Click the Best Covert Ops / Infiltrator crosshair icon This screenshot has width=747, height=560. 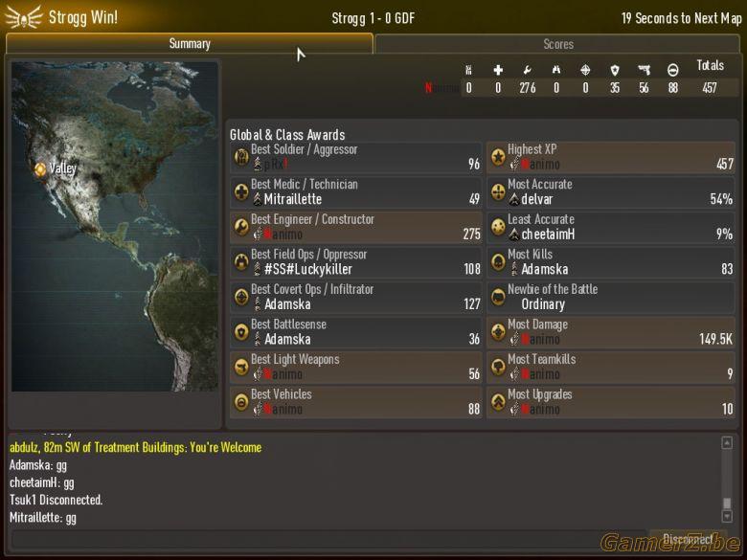tap(241, 297)
